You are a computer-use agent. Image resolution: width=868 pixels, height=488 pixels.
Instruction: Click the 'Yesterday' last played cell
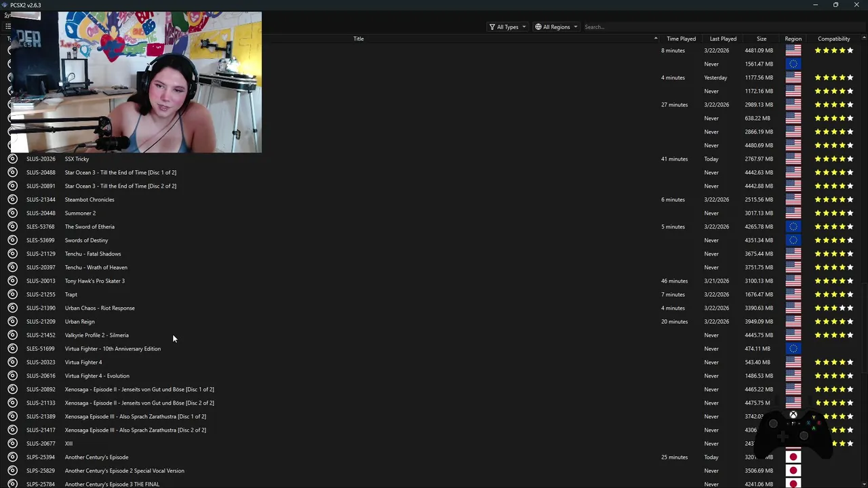[x=715, y=77]
